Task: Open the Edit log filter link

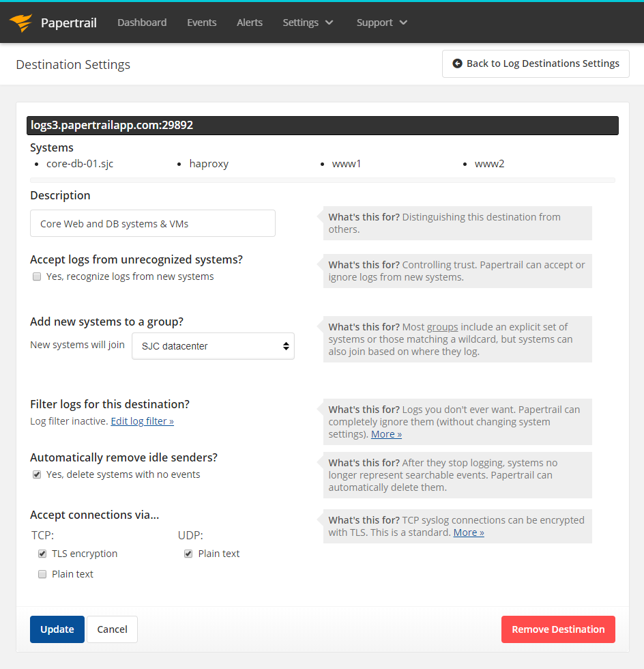Action: click(142, 421)
